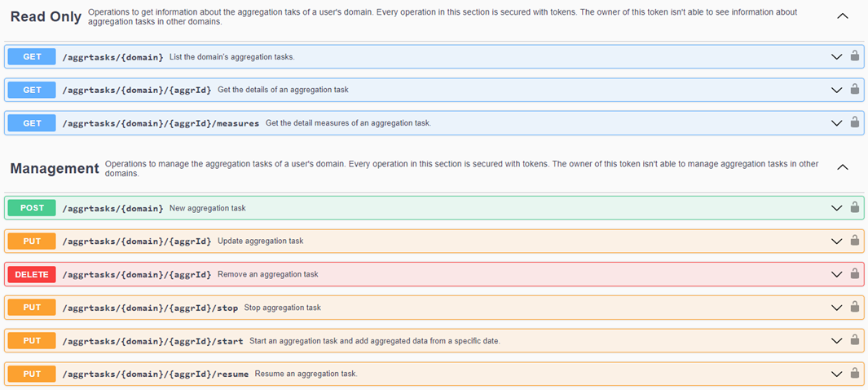Expand chevron for Get the details of an aggregation task
868x390 pixels.
point(837,90)
